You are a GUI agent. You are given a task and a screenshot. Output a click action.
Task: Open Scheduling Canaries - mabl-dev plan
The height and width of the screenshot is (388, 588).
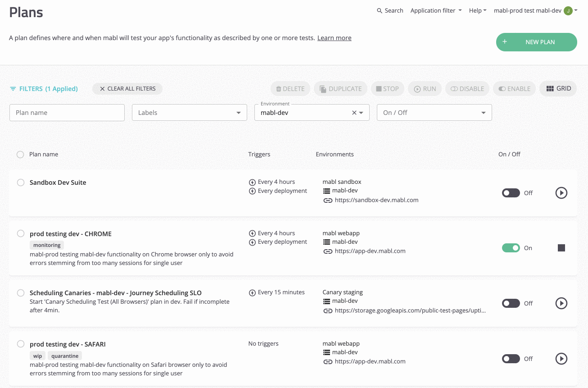click(x=116, y=293)
